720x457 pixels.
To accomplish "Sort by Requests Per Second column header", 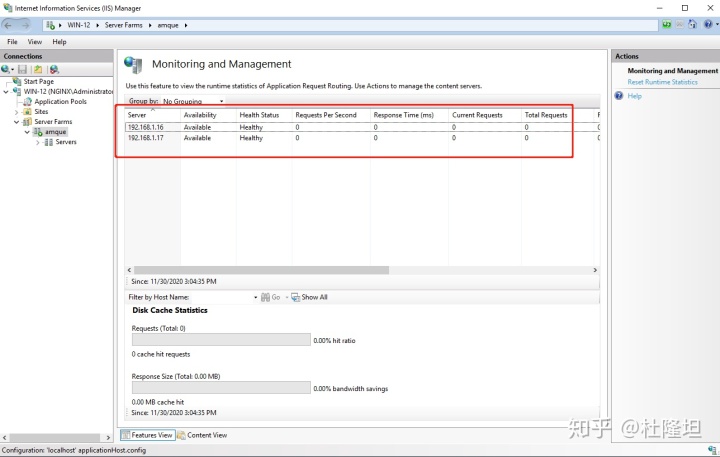I will pos(331,115).
